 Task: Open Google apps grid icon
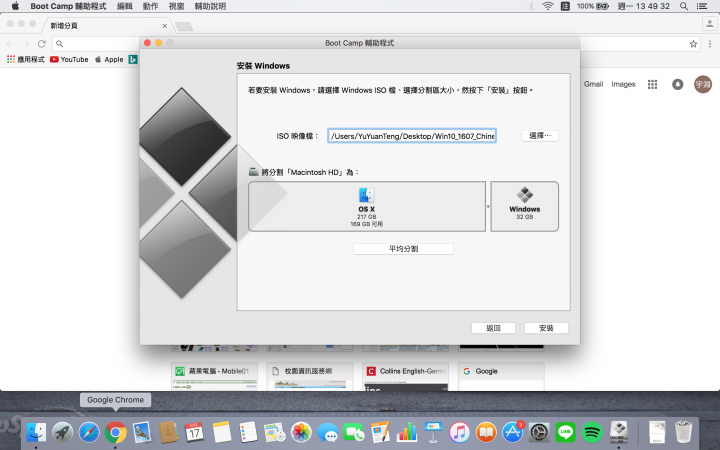point(652,84)
